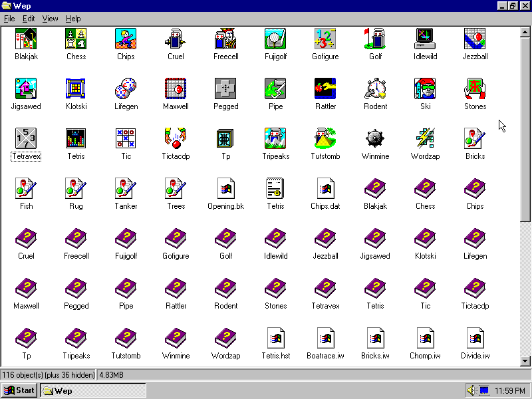Select the Tetris.hst file icon
The image size is (532, 399).
point(275,338)
